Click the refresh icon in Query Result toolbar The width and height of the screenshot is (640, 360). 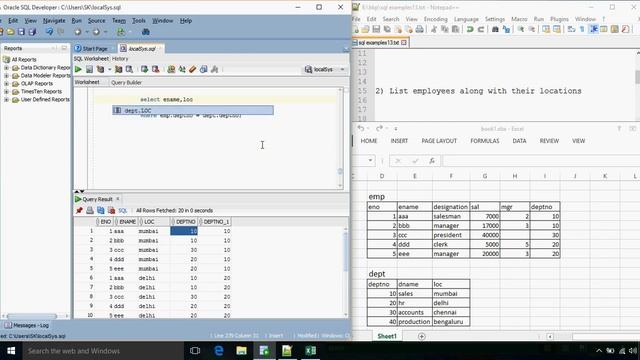pyautogui.click(x=100, y=211)
